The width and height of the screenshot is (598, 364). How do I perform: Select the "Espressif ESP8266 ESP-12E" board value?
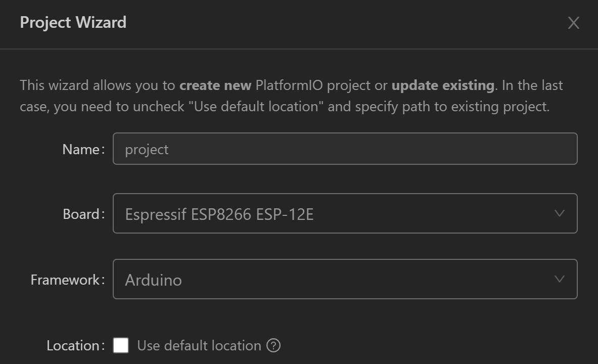pyautogui.click(x=219, y=214)
